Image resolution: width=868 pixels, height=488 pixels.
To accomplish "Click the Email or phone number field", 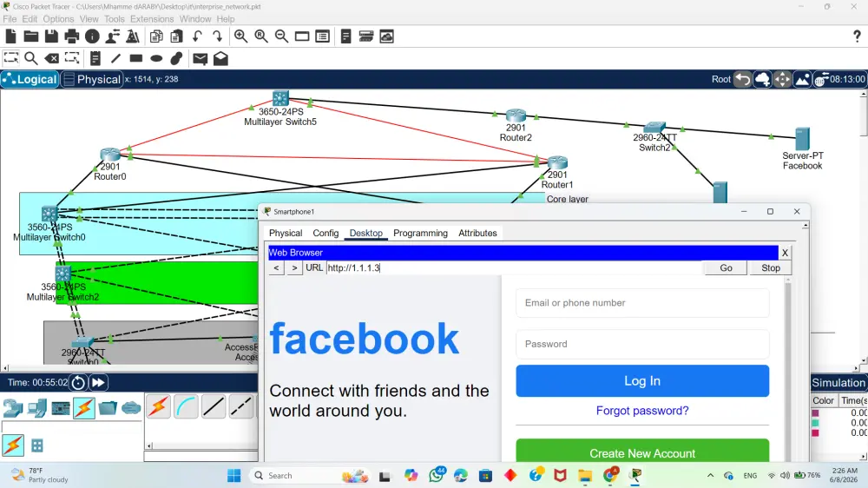I will tap(642, 303).
